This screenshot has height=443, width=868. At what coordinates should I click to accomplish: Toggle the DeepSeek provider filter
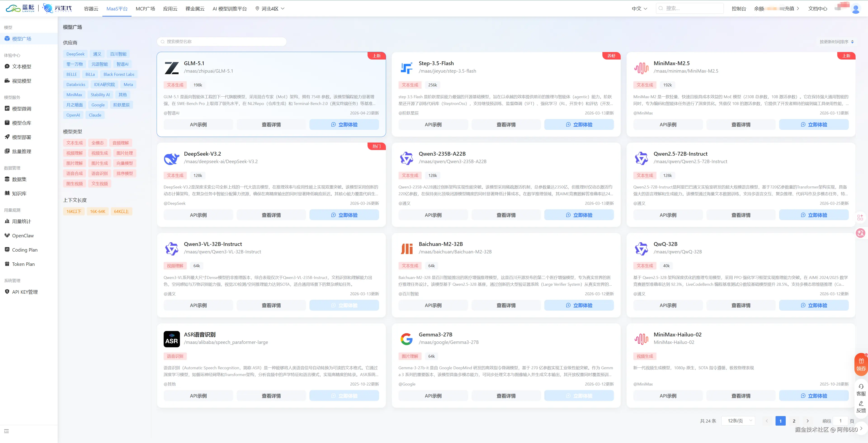[x=75, y=54]
